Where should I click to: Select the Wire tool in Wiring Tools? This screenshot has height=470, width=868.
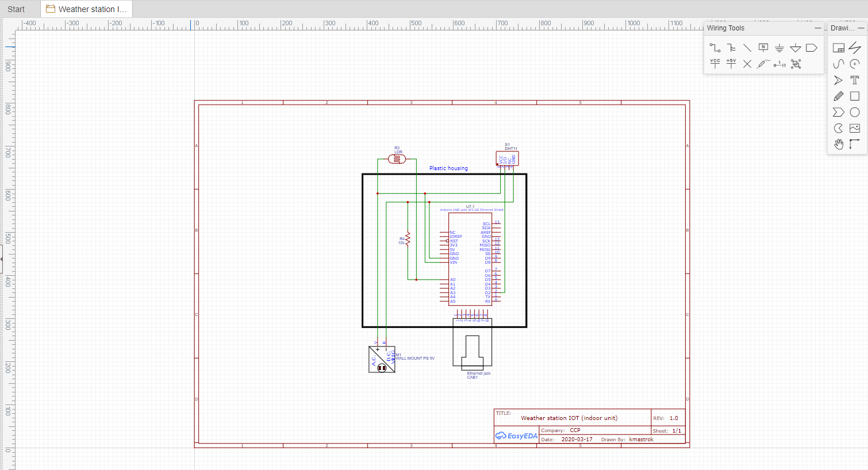coord(715,48)
